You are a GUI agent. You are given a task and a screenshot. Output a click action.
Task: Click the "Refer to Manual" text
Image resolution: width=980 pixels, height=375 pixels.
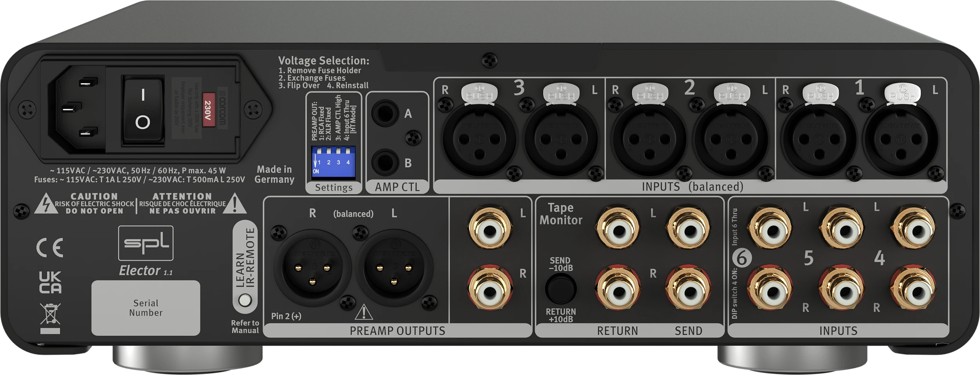pyautogui.click(x=245, y=327)
